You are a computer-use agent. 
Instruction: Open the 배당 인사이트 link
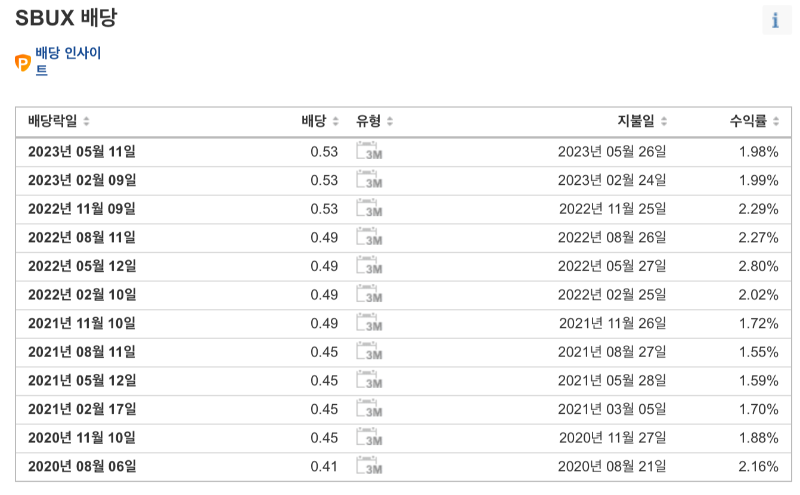[x=68, y=61]
